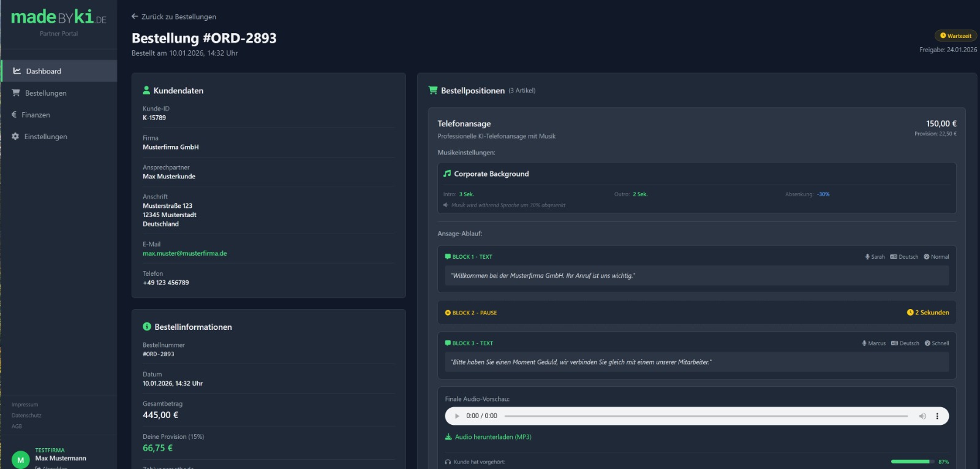Image resolution: width=980 pixels, height=469 pixels.
Task: Open the Impressum footer link
Action: pos(24,405)
